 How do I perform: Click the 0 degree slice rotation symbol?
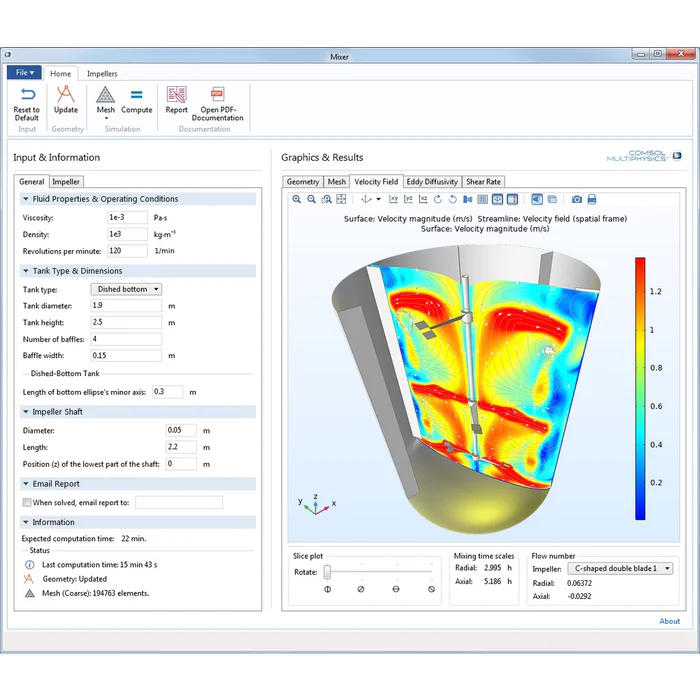pyautogui.click(x=327, y=589)
